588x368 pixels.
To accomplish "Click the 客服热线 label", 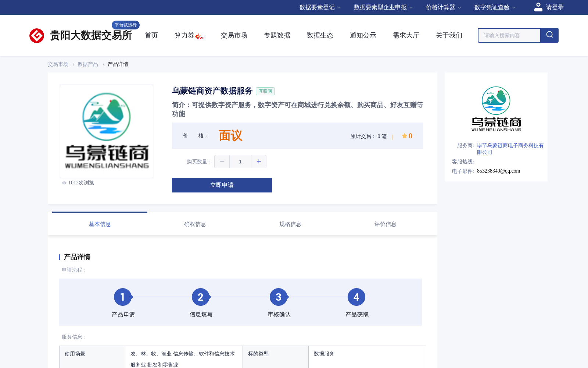I will pyautogui.click(x=463, y=162).
